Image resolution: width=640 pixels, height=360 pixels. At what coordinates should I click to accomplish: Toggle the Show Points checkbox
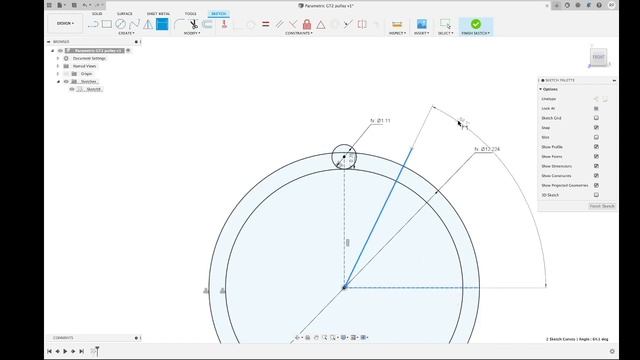click(x=596, y=156)
